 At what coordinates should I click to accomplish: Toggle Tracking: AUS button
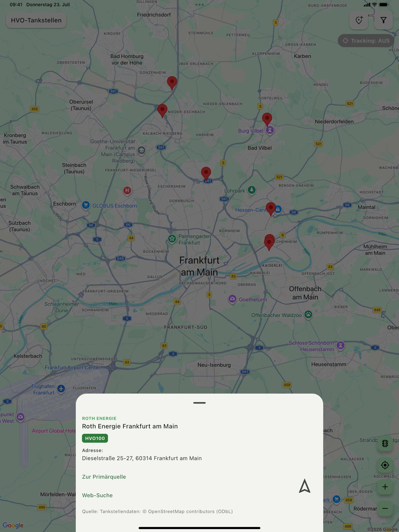pos(366,41)
